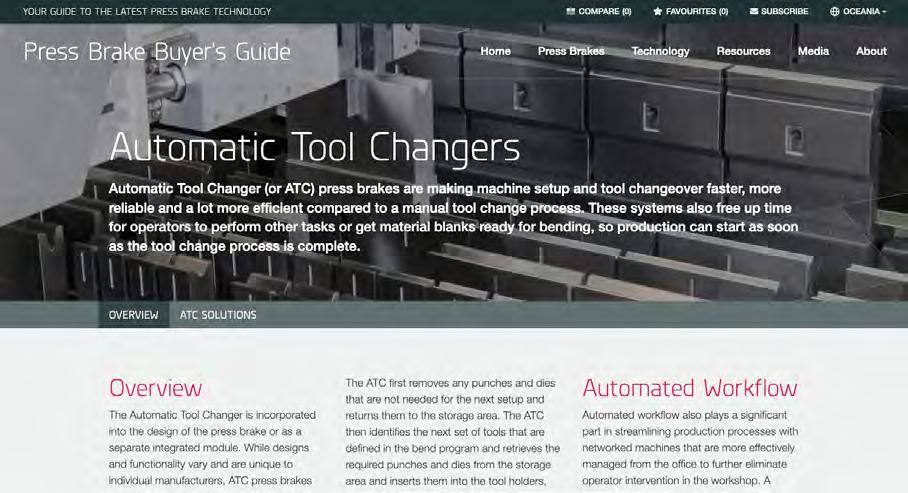Screen dimensions: 908x493
Task: Open the Resources menu
Action: [744, 51]
